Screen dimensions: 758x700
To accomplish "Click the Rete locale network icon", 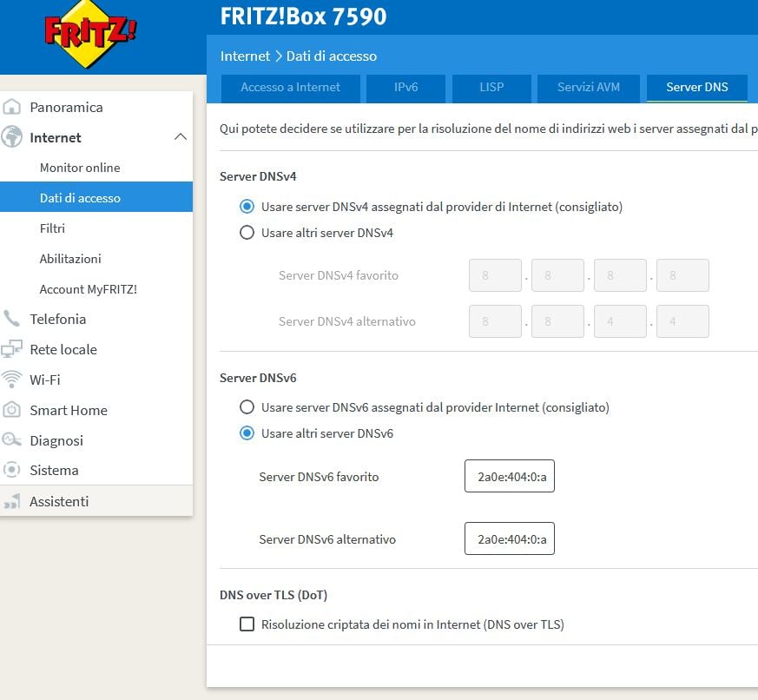I will [x=11, y=348].
